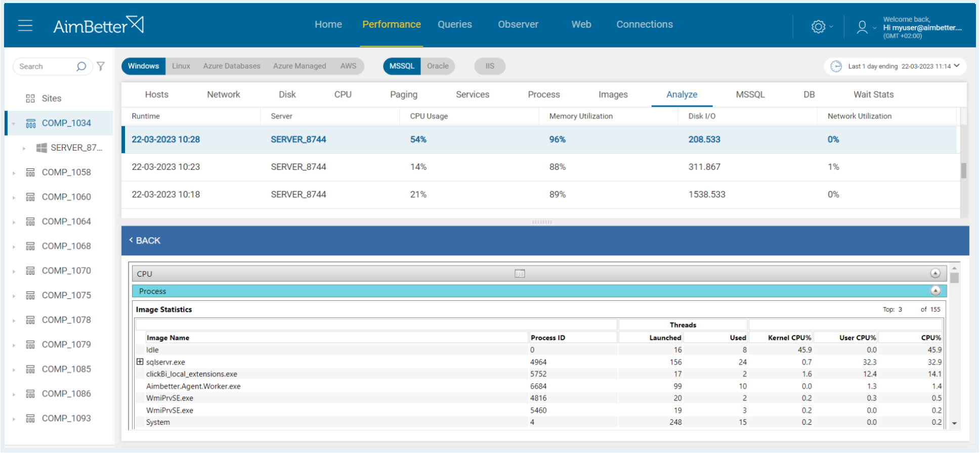980x453 pixels.
Task: Click the COMP_1075 server icon
Action: pos(30,295)
